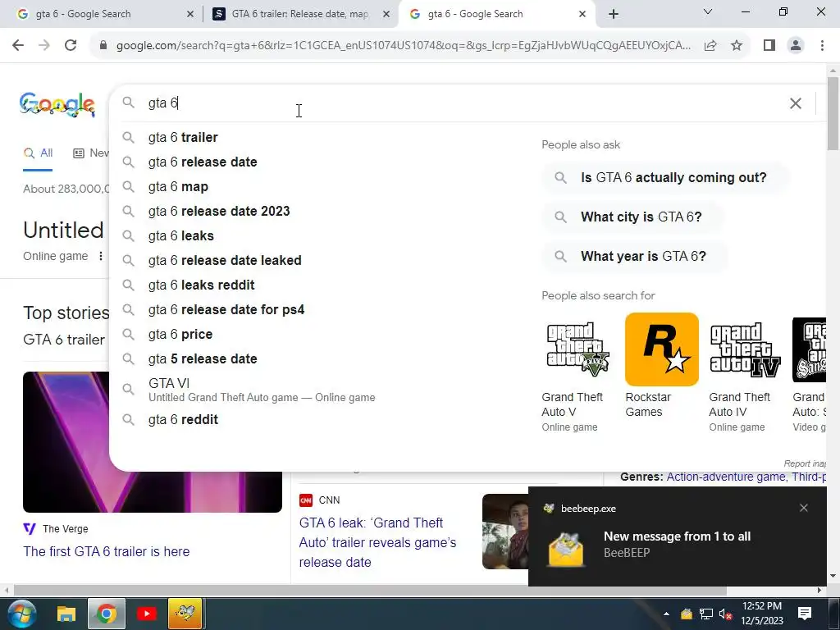Viewport: 840px width, 630px height.
Task: Open the All results tab
Action: [38, 153]
